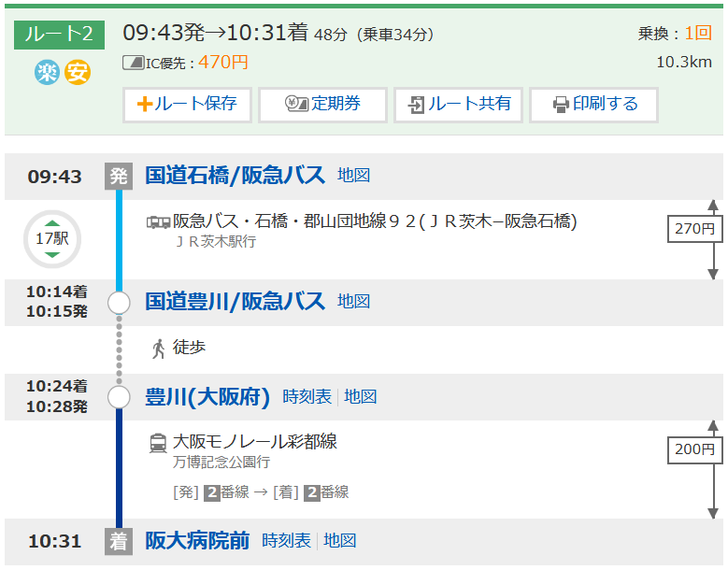Image resolution: width=728 pixels, height=584 pixels.
Task: Click the train icon for 大阪モノレール彩都線
Action: (158, 443)
